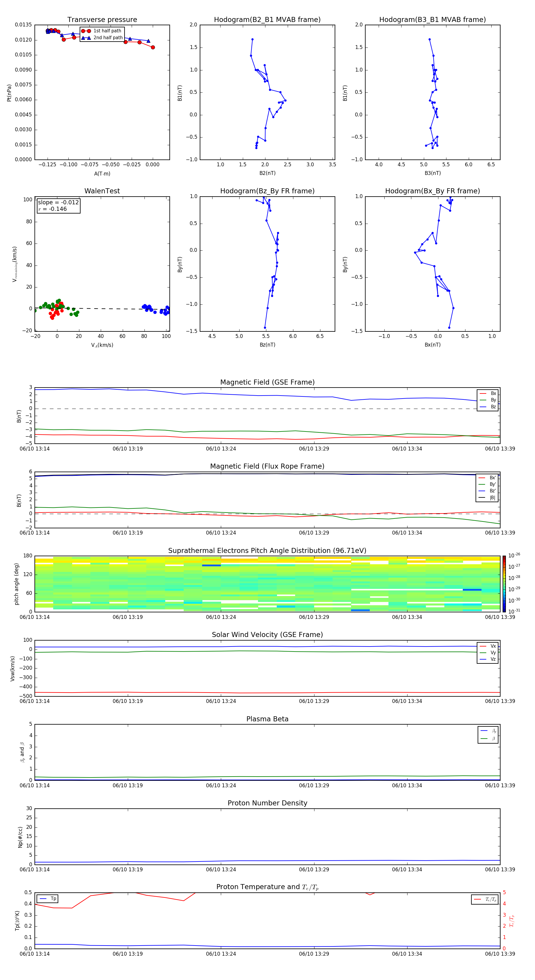Click the "Transverse pressure" plot title
535x980 pixels.
(102, 20)
